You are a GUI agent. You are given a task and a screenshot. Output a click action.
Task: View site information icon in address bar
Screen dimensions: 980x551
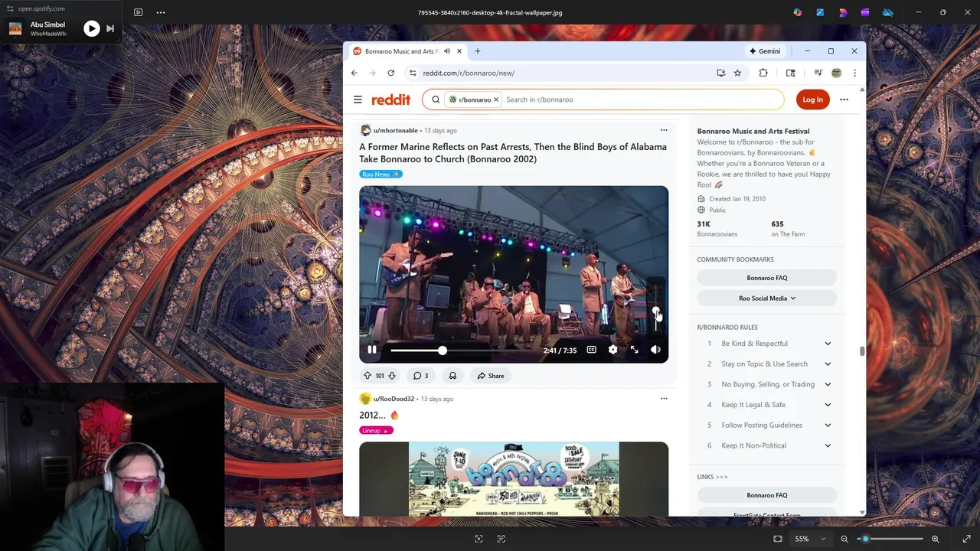click(x=413, y=73)
